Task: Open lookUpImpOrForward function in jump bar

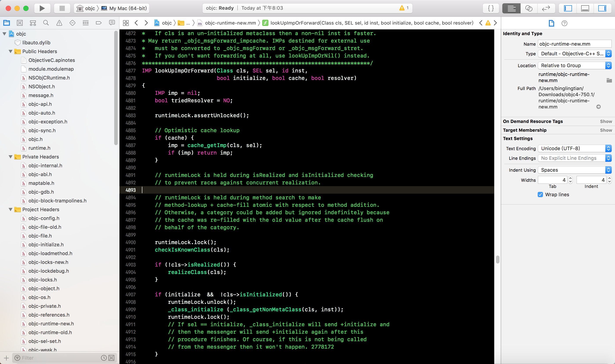Action: (x=372, y=23)
